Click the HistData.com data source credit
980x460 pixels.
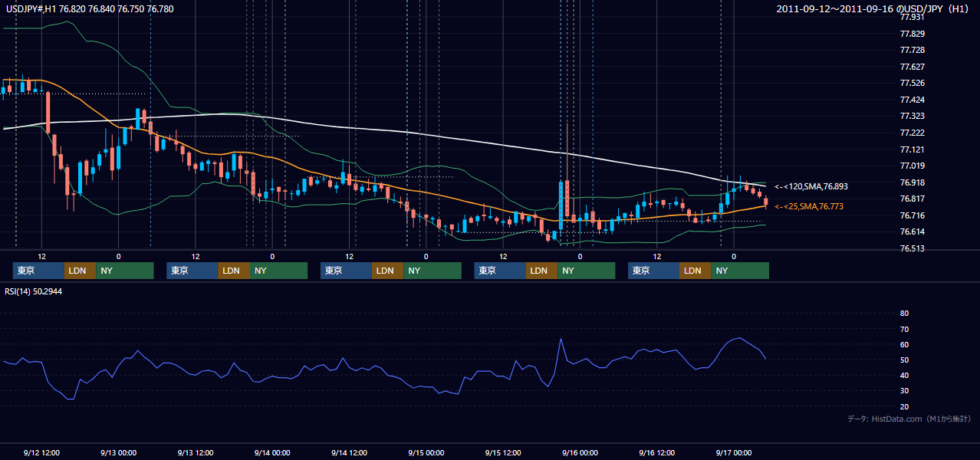pyautogui.click(x=909, y=419)
